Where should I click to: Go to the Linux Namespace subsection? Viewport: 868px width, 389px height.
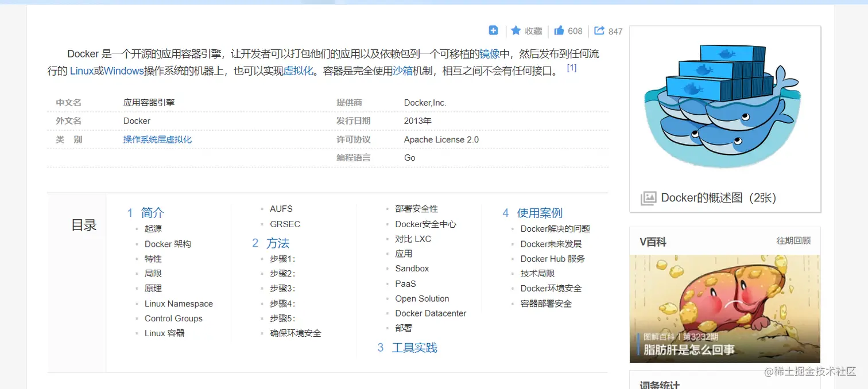point(179,304)
